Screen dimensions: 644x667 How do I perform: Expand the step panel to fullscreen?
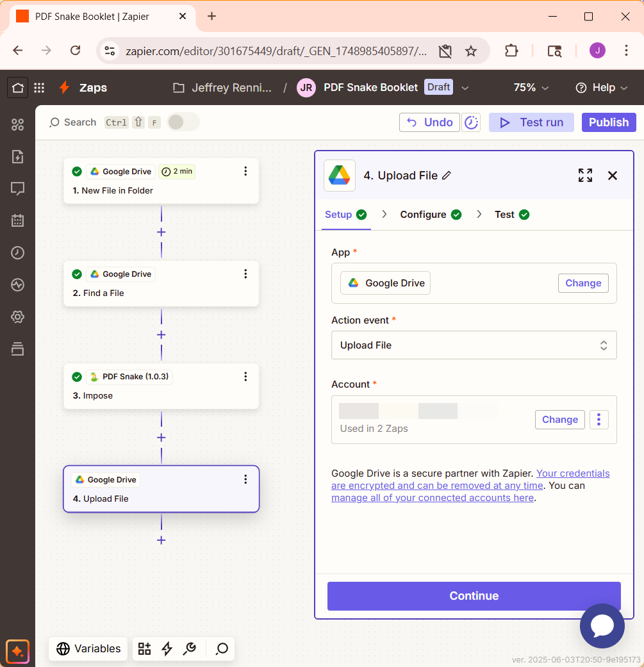585,176
